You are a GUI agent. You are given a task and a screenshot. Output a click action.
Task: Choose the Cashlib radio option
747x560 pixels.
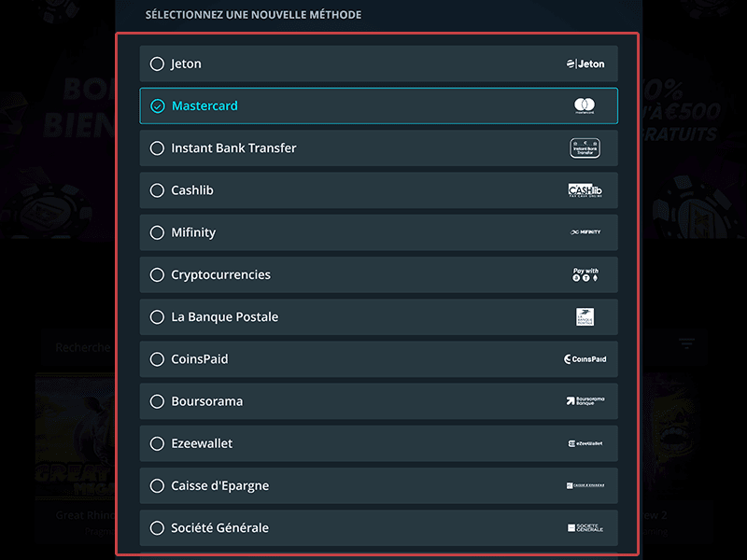coord(157,190)
